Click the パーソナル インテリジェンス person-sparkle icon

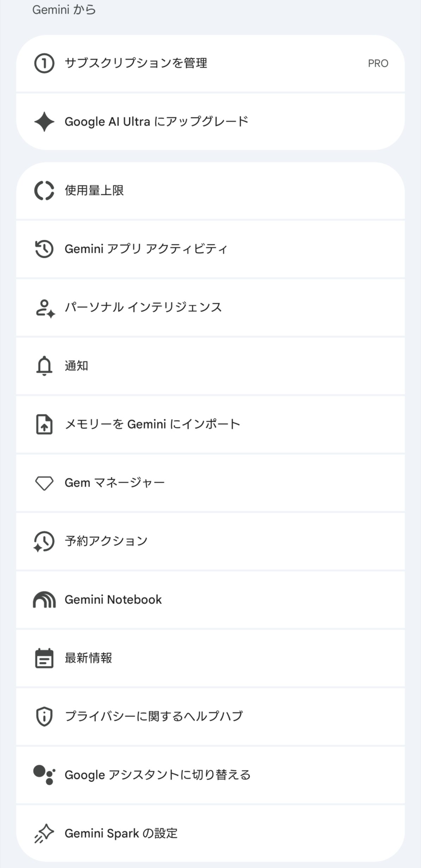coord(45,308)
